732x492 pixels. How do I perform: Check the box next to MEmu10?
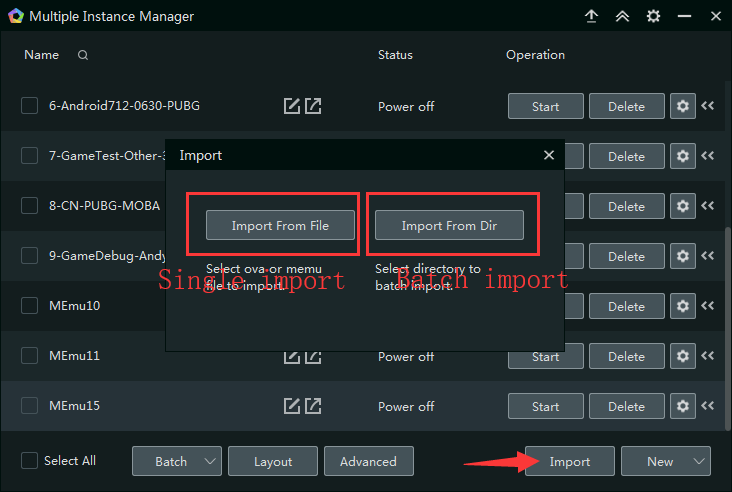tap(30, 306)
